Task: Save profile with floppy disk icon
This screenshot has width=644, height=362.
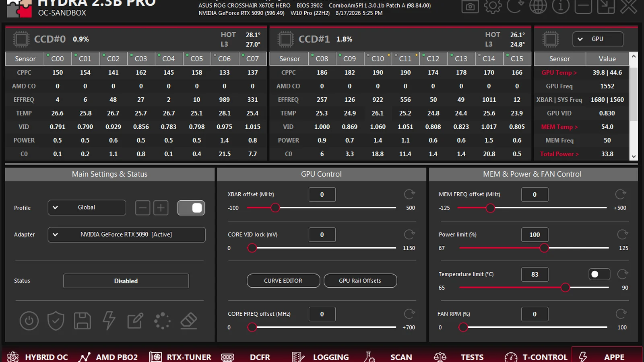Action: tap(82, 321)
